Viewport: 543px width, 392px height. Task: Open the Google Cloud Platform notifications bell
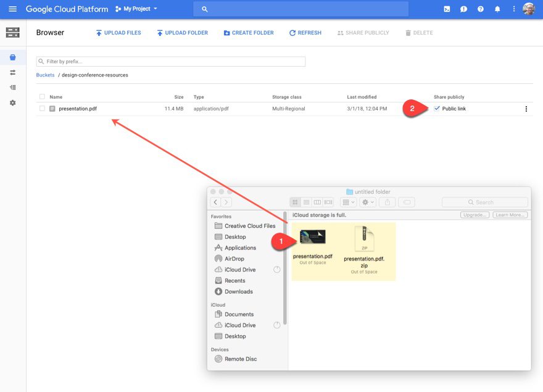click(497, 9)
